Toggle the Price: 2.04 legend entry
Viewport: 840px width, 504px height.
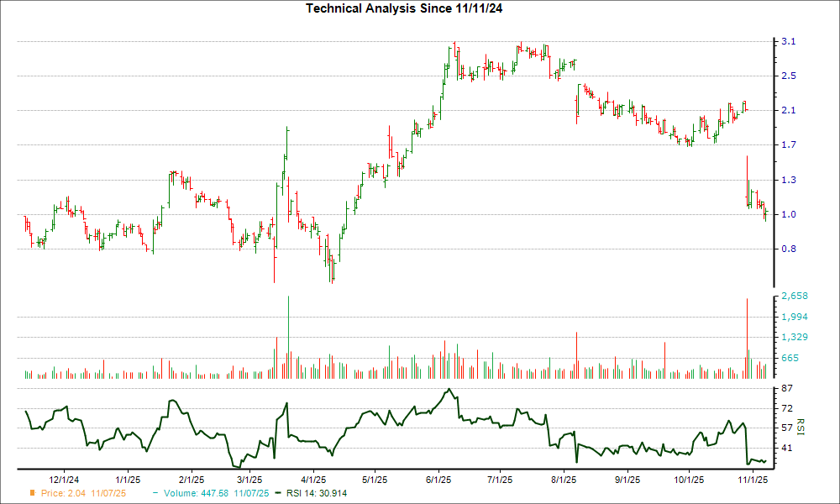pyautogui.click(x=63, y=494)
